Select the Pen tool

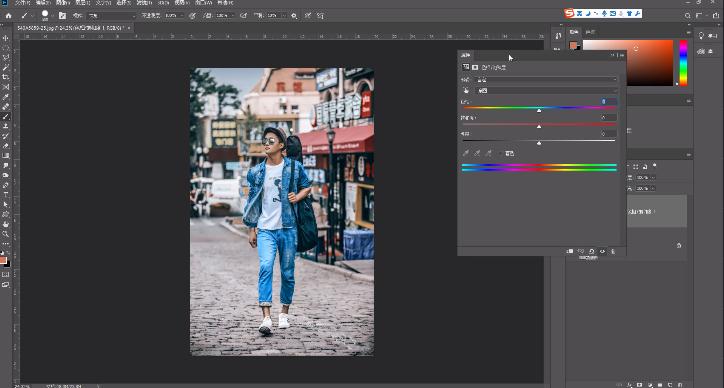pos(6,185)
